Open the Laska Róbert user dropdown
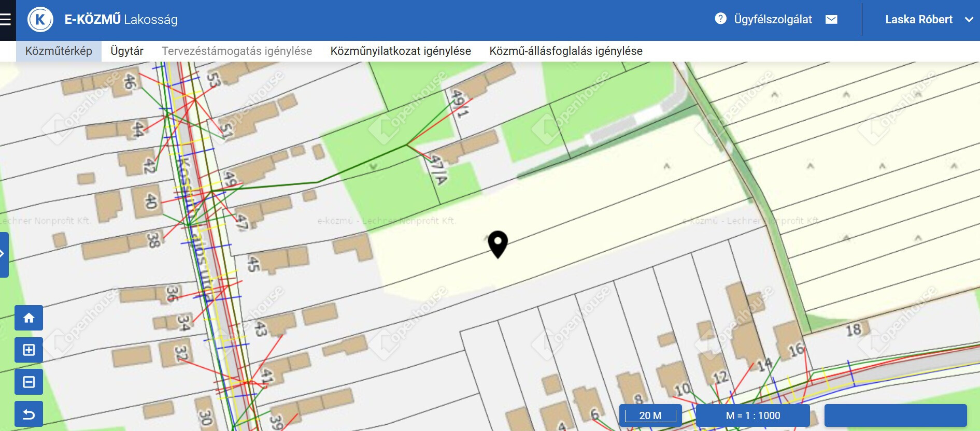 click(918, 20)
